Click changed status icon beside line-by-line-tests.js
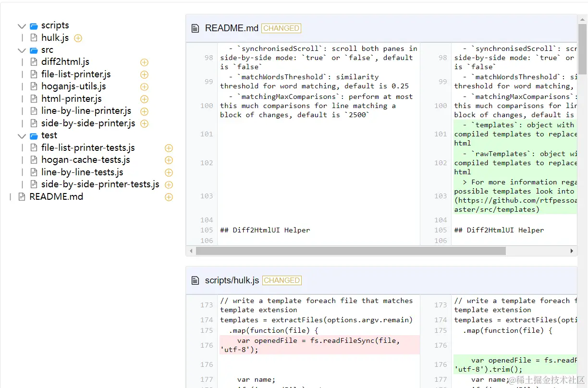The height and width of the screenshot is (388, 588). tap(169, 172)
